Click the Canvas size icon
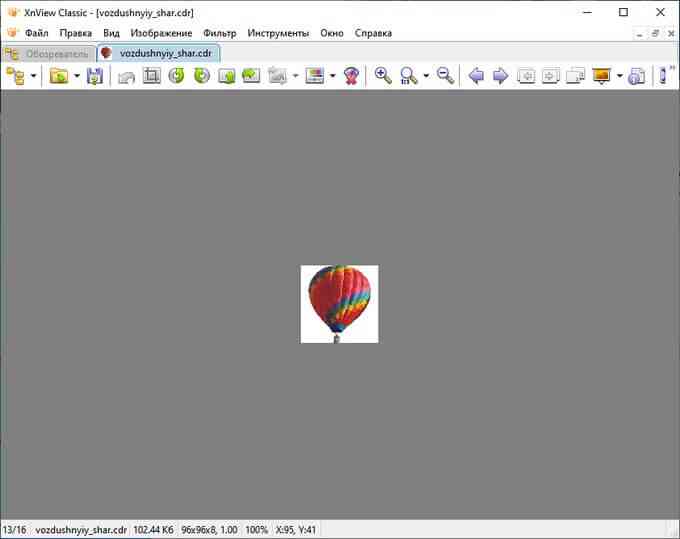 (x=251, y=75)
